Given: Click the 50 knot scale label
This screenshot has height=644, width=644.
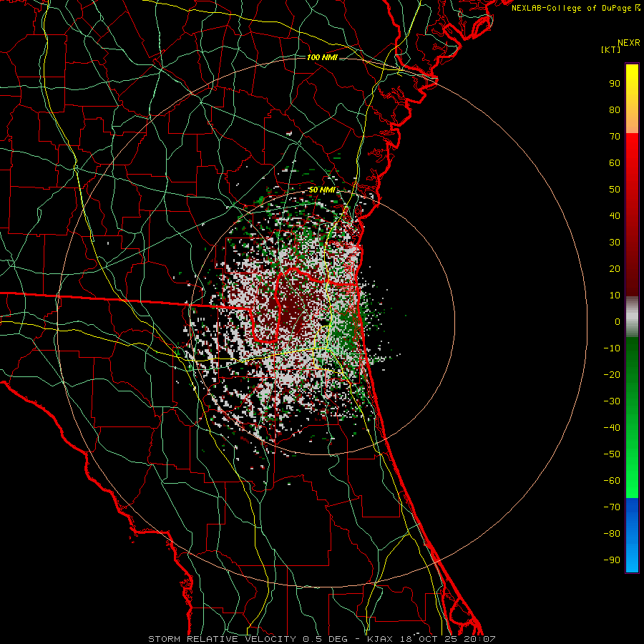Looking at the screenshot, I should pos(615,190).
